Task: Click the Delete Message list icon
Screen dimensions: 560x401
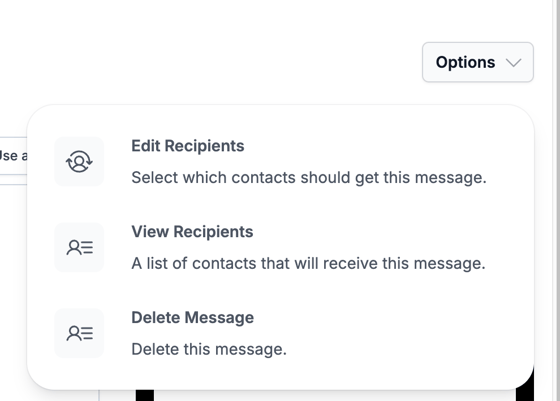Action: click(79, 333)
